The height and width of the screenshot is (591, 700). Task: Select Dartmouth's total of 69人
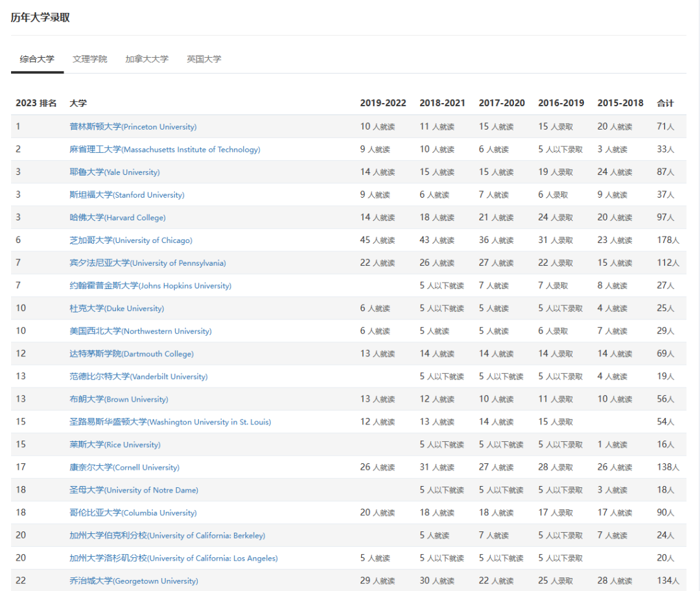(666, 354)
